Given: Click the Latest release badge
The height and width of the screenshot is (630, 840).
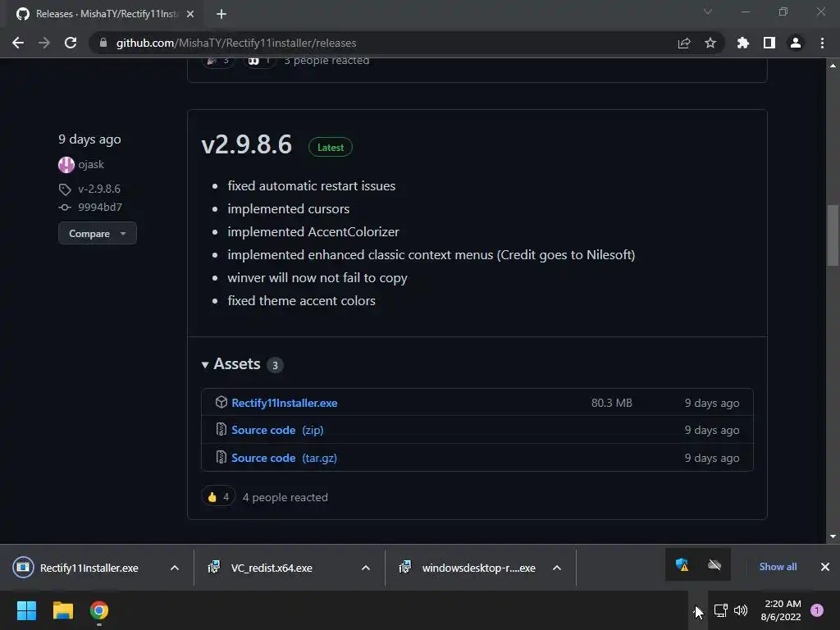Looking at the screenshot, I should 331,148.
